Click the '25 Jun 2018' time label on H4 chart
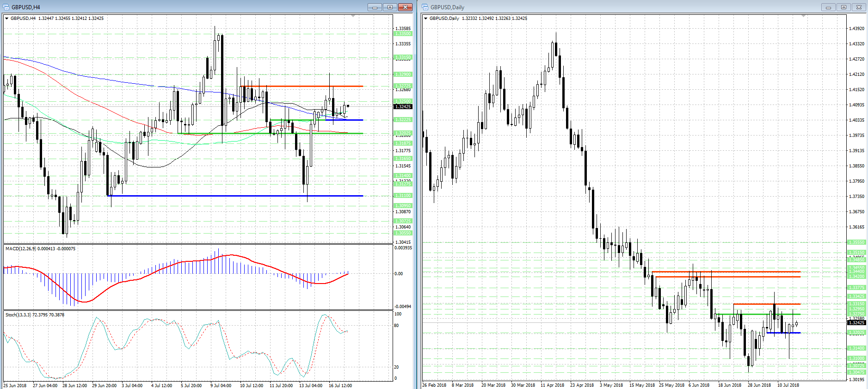This screenshot has width=868, height=389. click(15, 385)
